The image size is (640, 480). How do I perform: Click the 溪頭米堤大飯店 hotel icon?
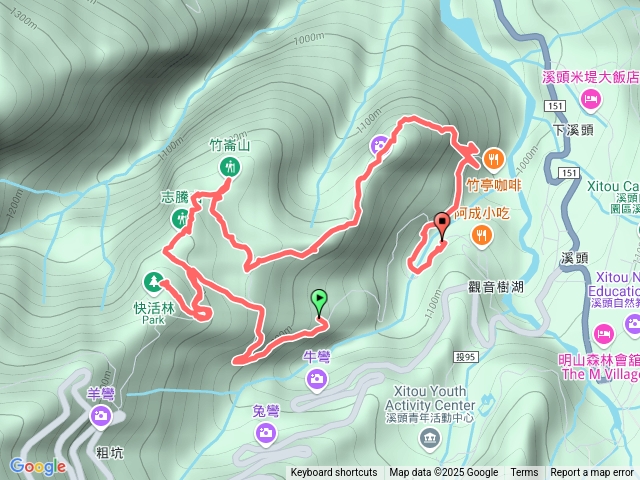click(590, 100)
